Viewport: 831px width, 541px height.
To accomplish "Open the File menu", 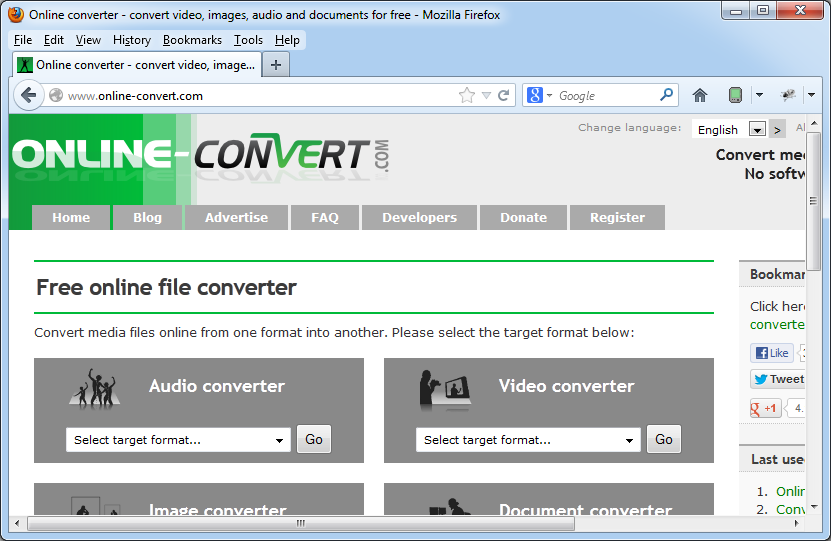I will click(x=23, y=40).
